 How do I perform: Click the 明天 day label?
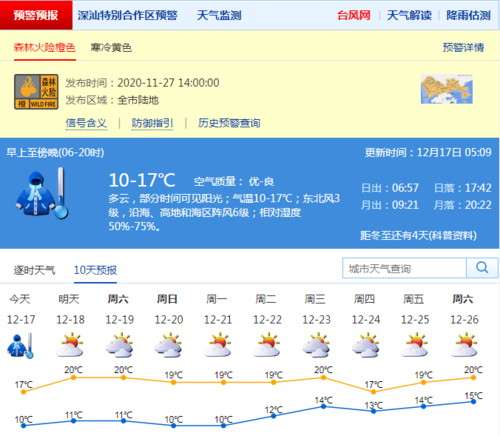[x=69, y=299]
